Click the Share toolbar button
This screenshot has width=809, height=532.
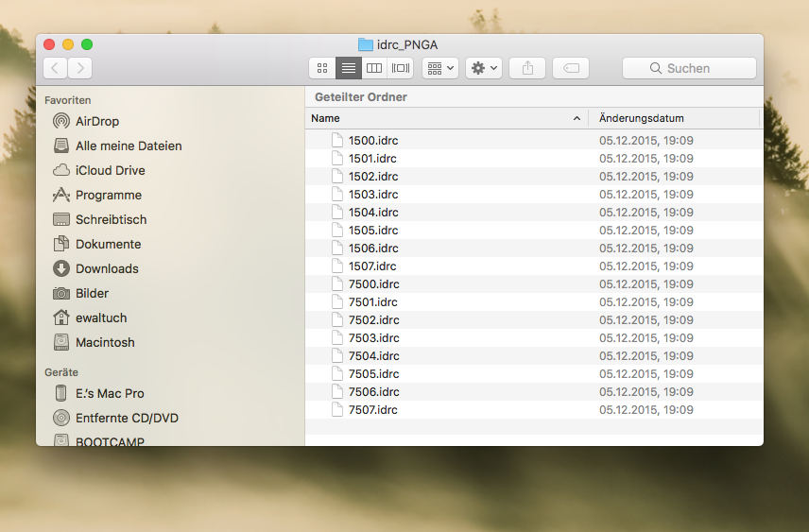[527, 68]
